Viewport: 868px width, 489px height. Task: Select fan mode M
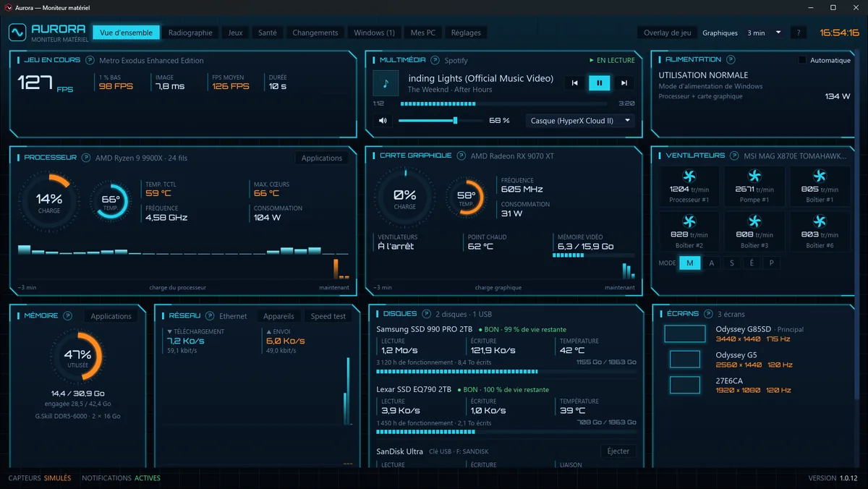pos(689,263)
